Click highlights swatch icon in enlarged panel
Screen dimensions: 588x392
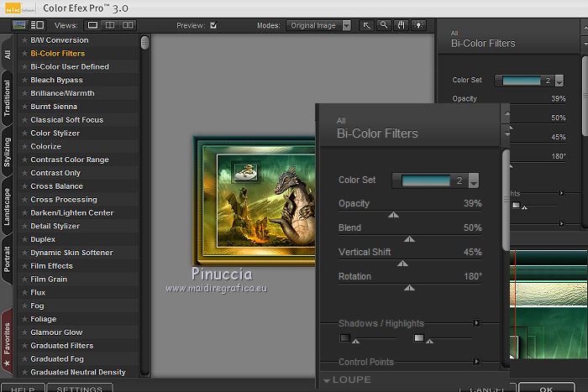click(419, 338)
